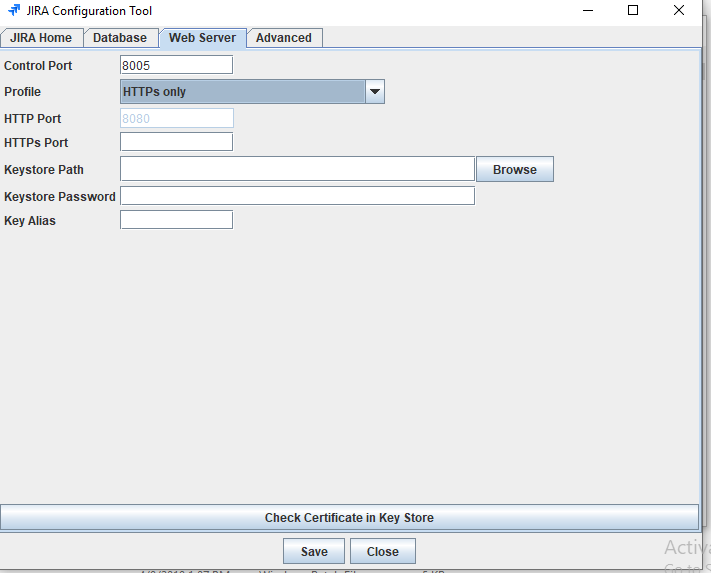Click into the Keystore Path field
The width and height of the screenshot is (711, 573).
pos(297,169)
